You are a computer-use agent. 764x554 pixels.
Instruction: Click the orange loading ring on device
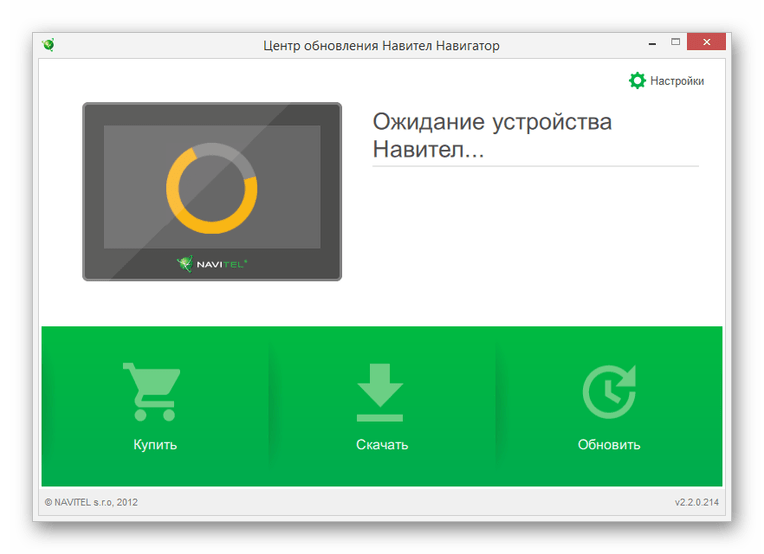(x=211, y=188)
